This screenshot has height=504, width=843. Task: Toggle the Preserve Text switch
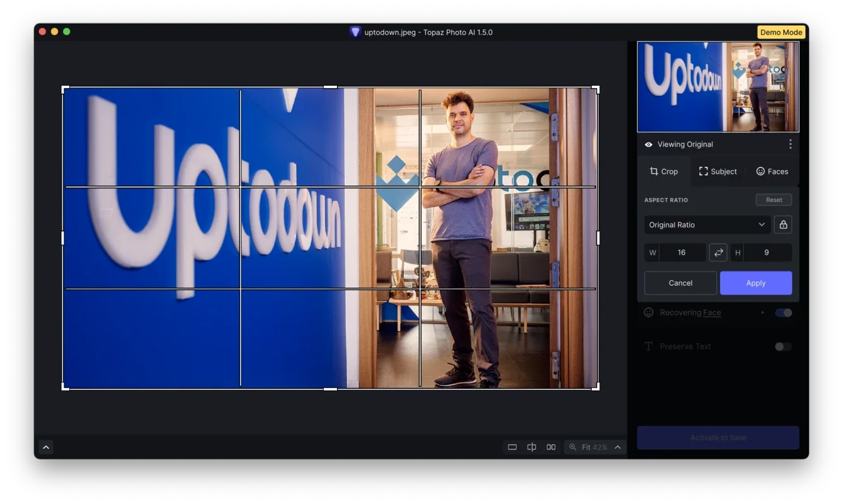pos(783,346)
